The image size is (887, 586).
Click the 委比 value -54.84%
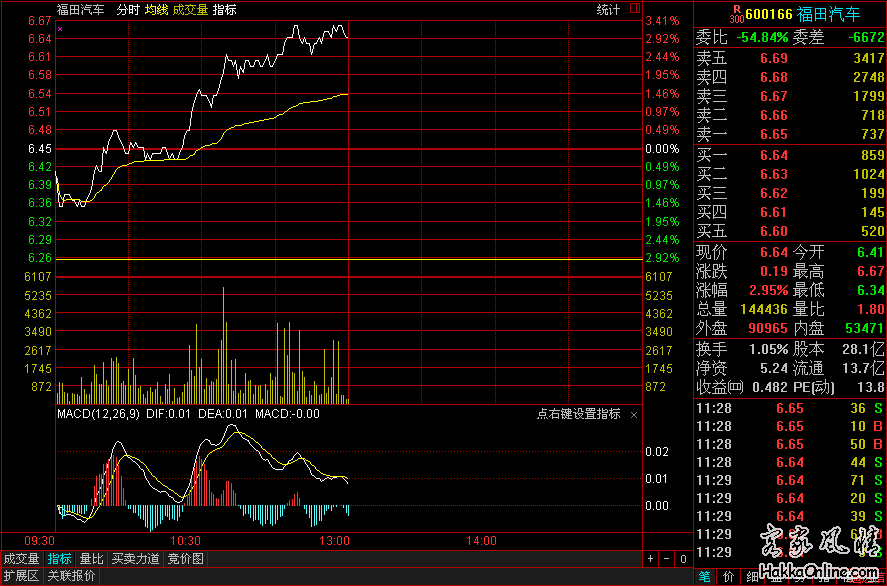pyautogui.click(x=762, y=37)
